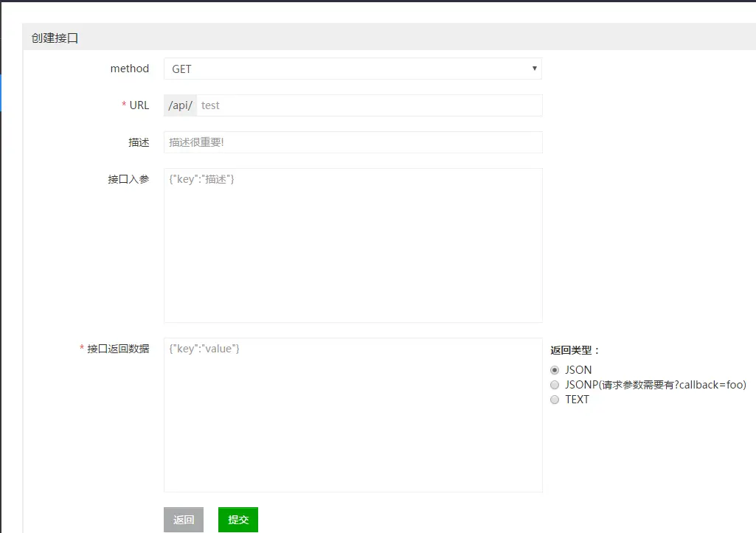Click into the 接口返回数据 textarea
The image size is (756, 533).
[353, 415]
